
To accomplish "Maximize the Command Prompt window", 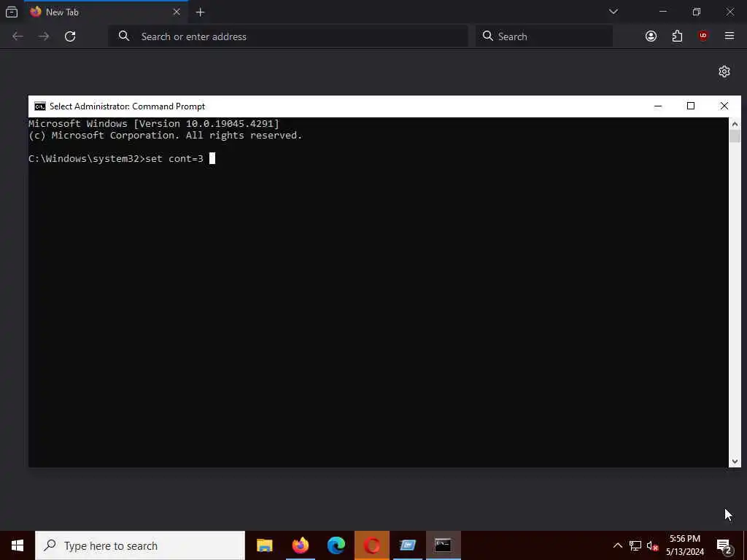I will coord(691,106).
